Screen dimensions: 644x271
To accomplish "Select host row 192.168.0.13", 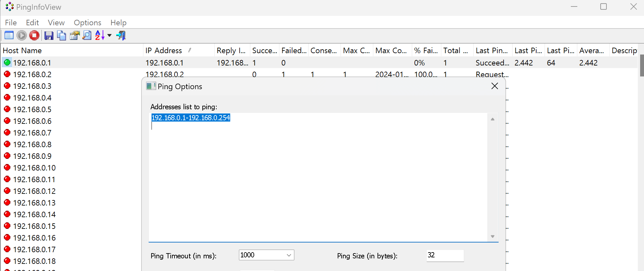I will coord(34,203).
